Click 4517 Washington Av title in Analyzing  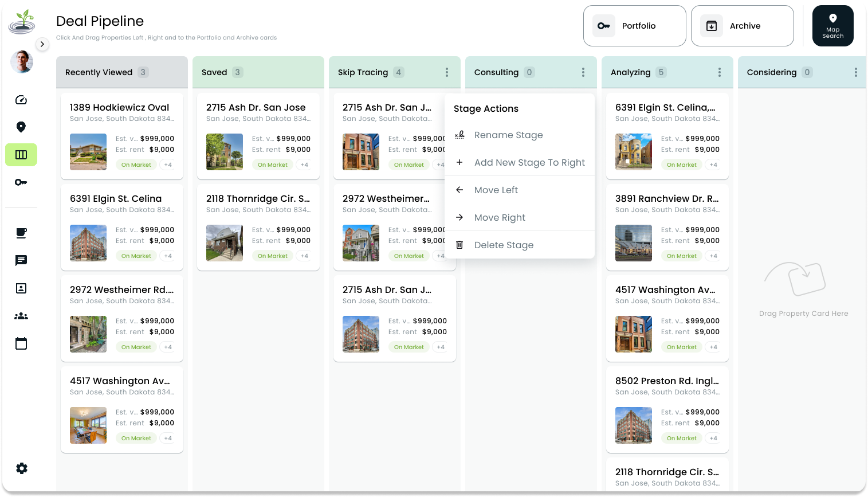(x=665, y=290)
